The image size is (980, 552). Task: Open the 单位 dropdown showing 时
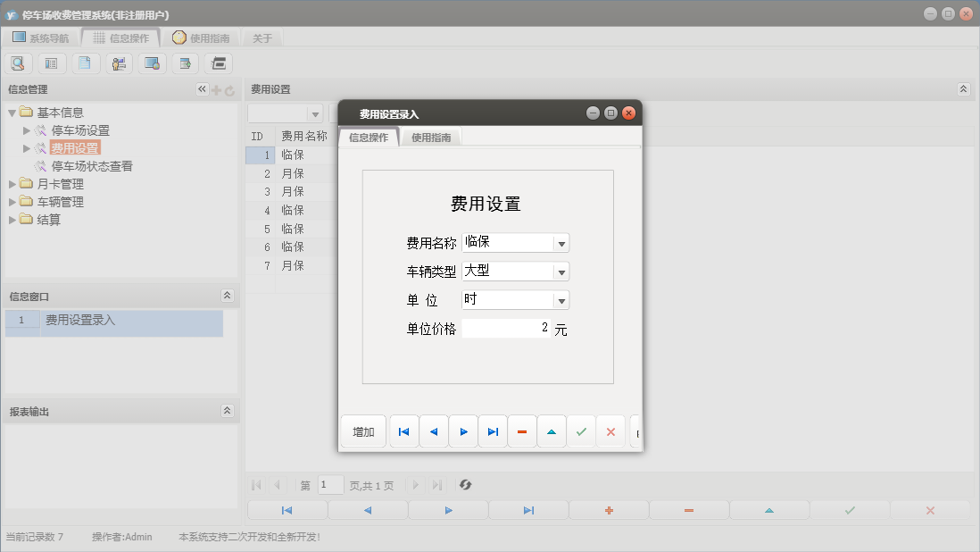coord(561,300)
